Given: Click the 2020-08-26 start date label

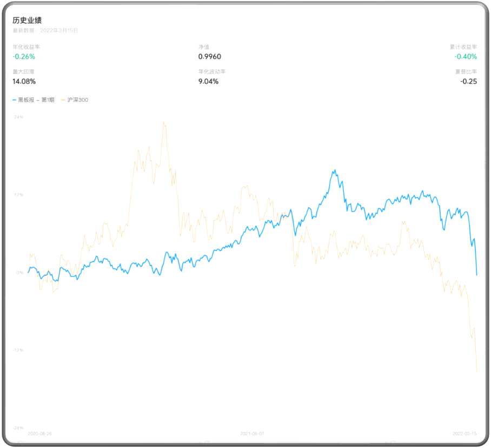Looking at the screenshot, I should 39,434.
